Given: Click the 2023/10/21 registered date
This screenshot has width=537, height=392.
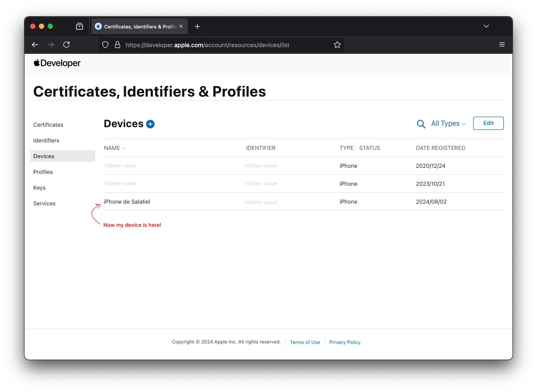Looking at the screenshot, I should (x=430, y=184).
